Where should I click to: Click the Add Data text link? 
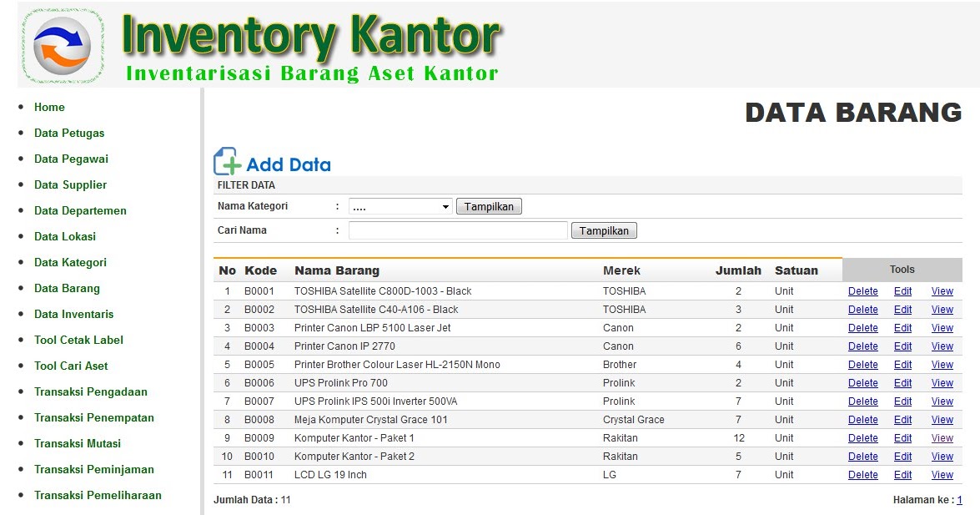click(x=288, y=164)
